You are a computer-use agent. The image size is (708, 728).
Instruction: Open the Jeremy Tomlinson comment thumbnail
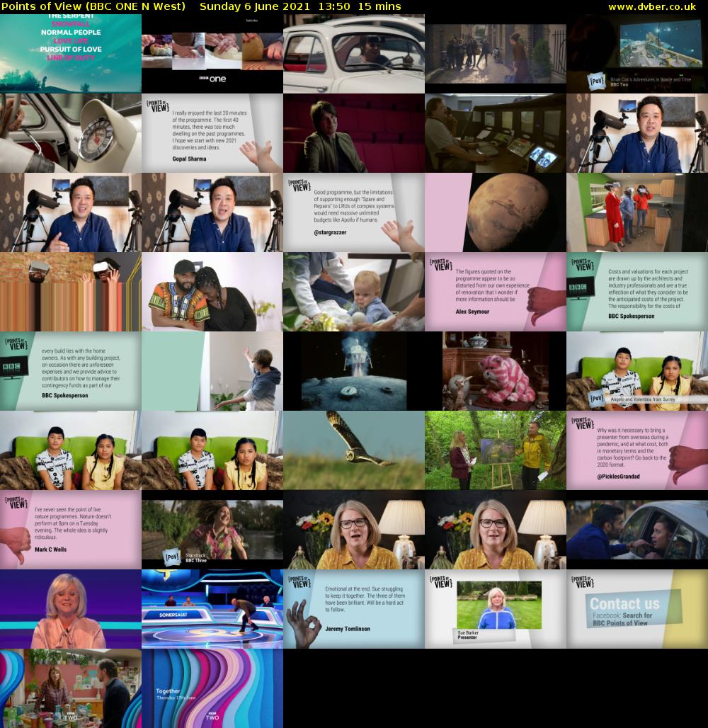354,609
